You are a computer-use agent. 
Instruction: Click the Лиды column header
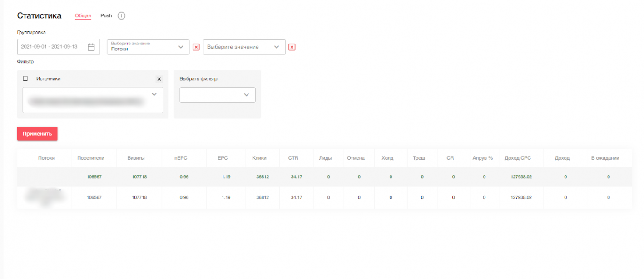click(326, 158)
